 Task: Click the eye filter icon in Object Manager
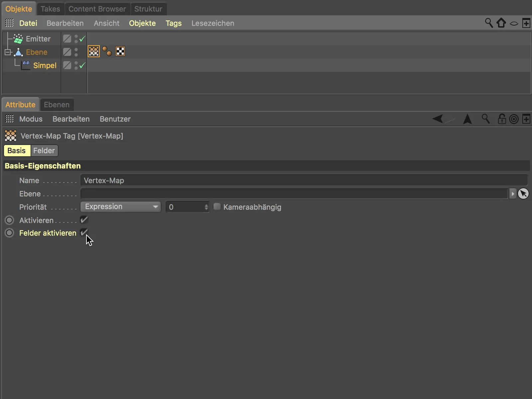point(514,23)
